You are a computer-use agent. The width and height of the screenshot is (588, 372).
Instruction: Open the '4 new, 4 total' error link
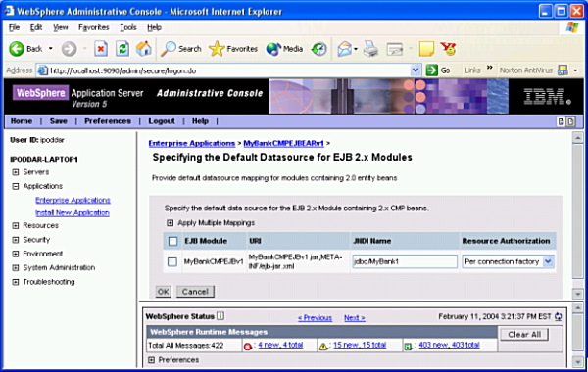(x=280, y=345)
